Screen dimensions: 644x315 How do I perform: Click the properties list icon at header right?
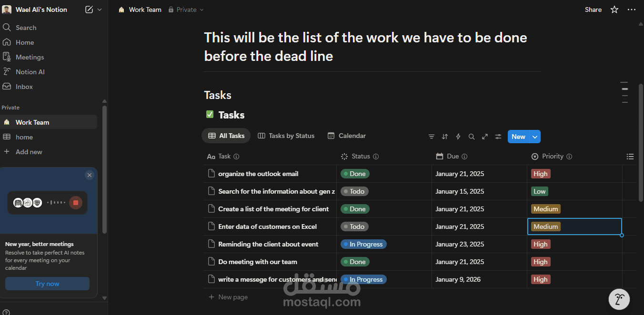(630, 157)
